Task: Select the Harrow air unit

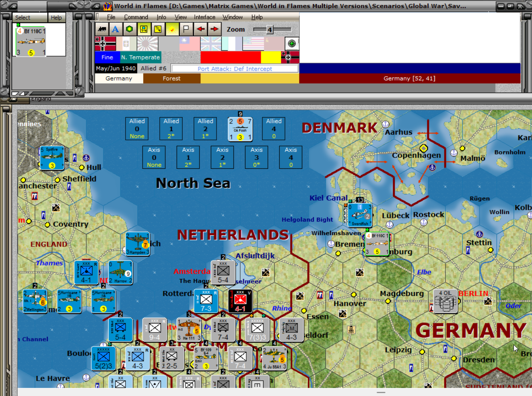Action: tap(120, 273)
